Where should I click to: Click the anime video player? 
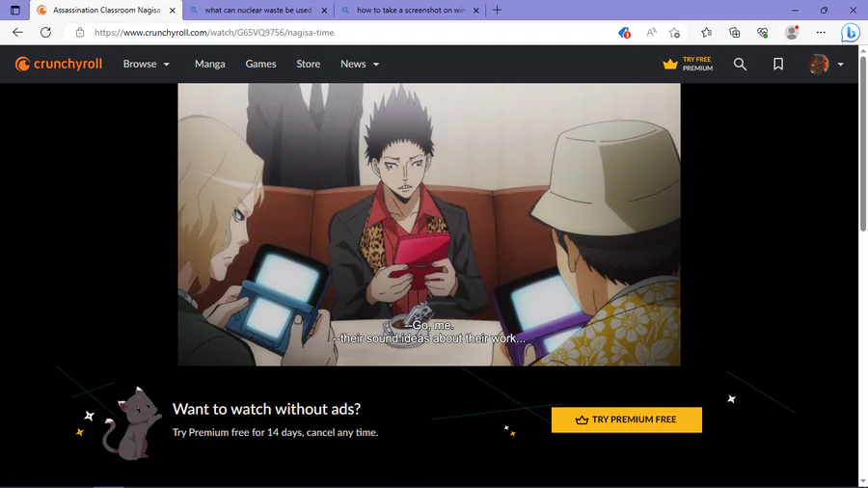click(x=429, y=225)
